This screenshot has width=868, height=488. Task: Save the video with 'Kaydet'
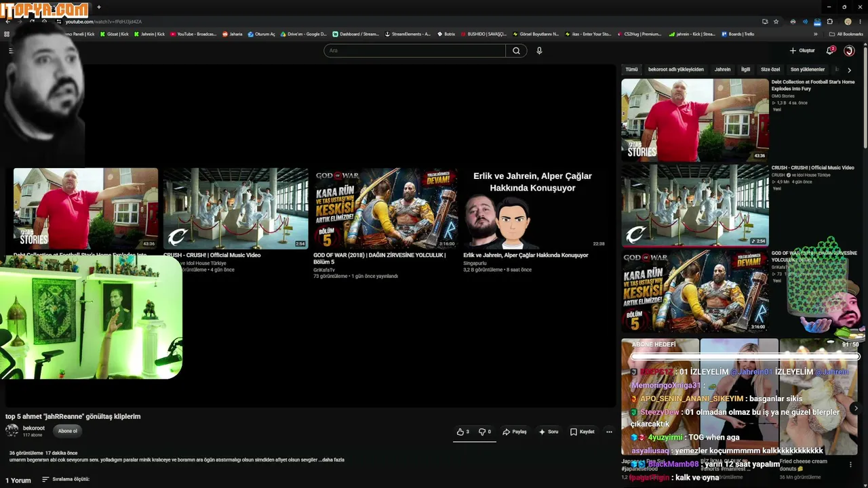click(583, 432)
